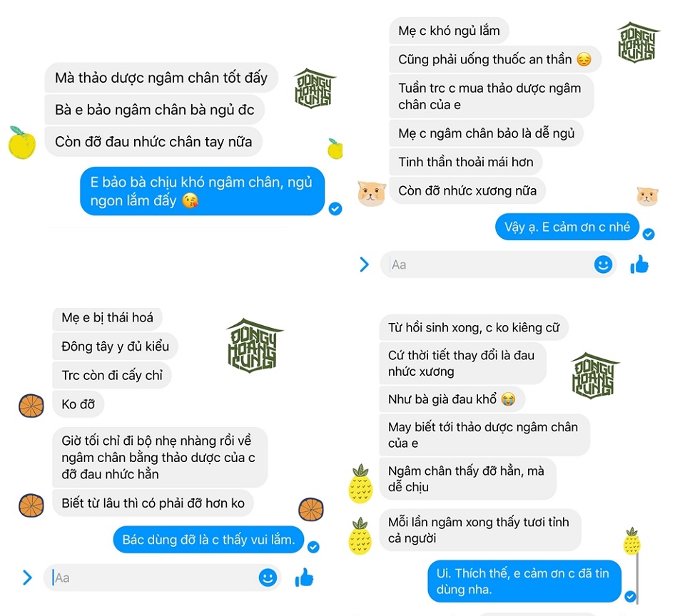Focus the 'Aa' message field in top-right chat
Viewport: 685px width, 616px height.
486,265
